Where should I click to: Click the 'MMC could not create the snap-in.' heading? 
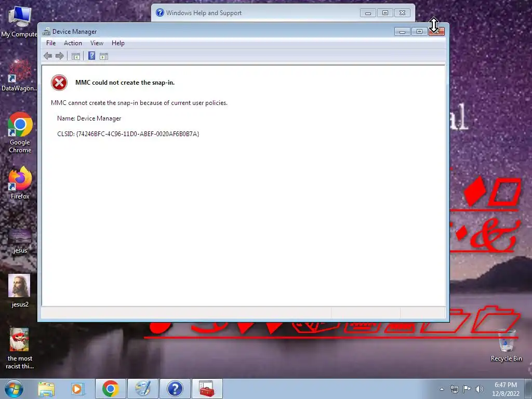(125, 83)
